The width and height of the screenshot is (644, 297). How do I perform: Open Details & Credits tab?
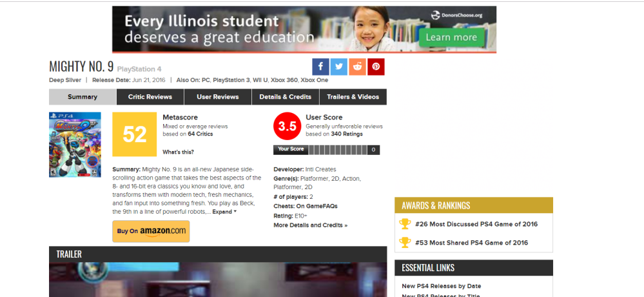point(286,97)
